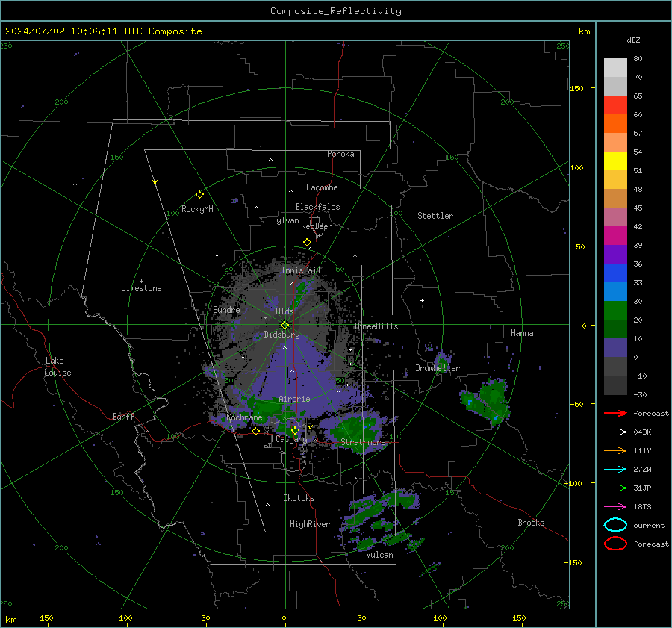Click the Hanna label
This screenshot has width=672, height=628.
[x=522, y=333]
